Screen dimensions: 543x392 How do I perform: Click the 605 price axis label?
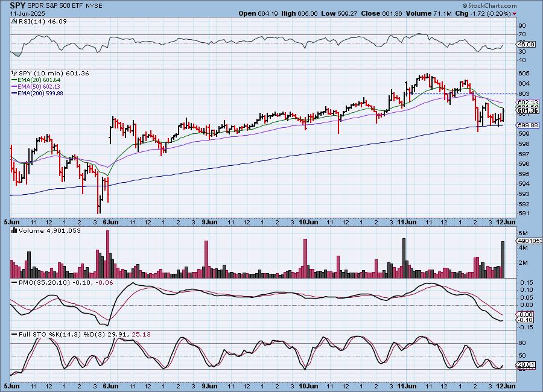(x=524, y=74)
